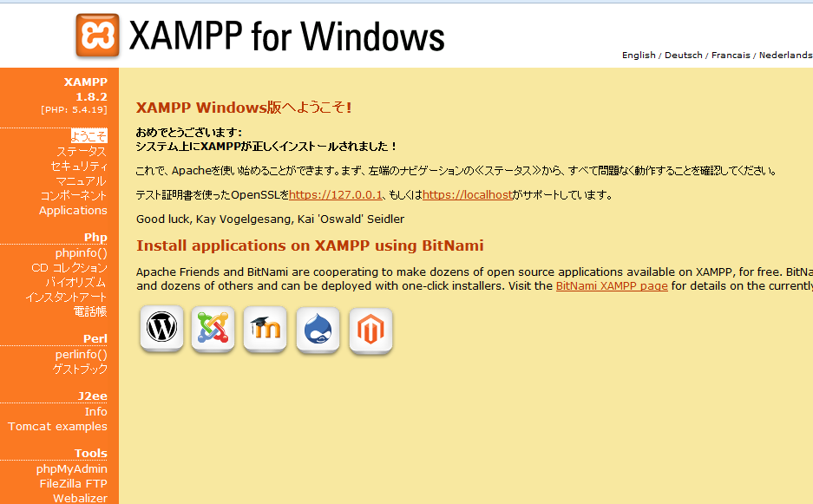Open J2ee Info sidebar link
Viewport: 813px width, 504px height.
click(96, 411)
